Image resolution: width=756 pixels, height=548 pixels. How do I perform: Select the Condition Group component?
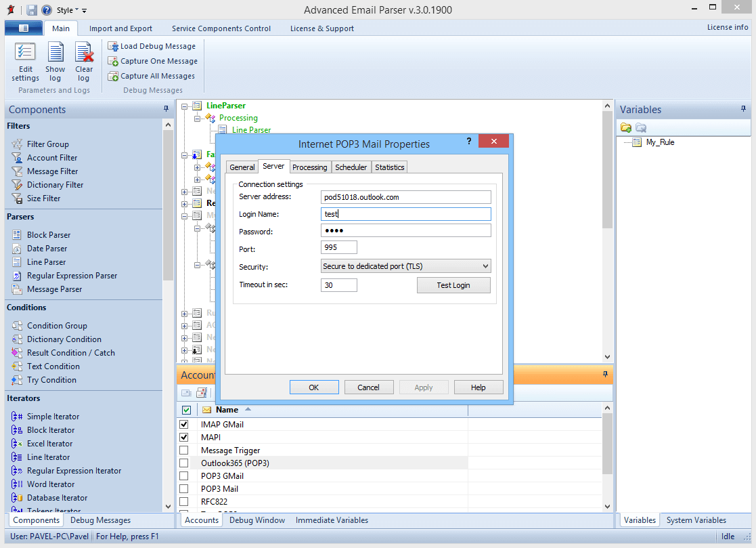click(x=49, y=326)
